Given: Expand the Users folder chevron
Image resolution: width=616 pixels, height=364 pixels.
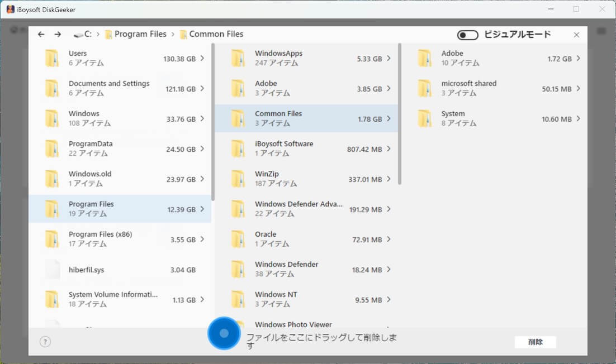Looking at the screenshot, I should (202, 59).
